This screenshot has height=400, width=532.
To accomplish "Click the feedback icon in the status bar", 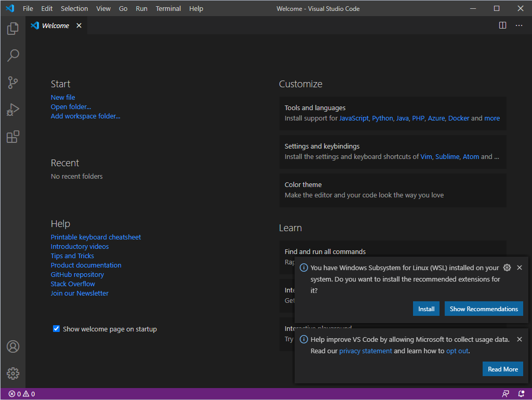I will coord(506,394).
